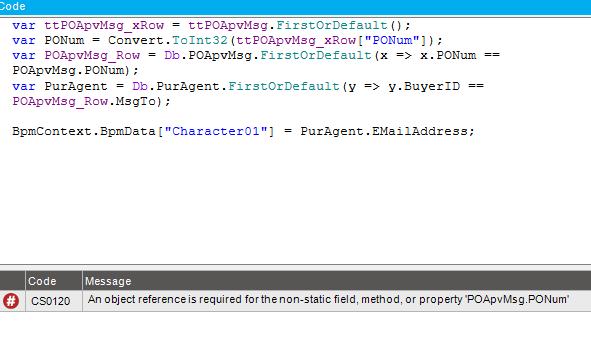The image size is (591, 363).
Task: Click the Code panel title bar
Action: [x=296, y=7]
